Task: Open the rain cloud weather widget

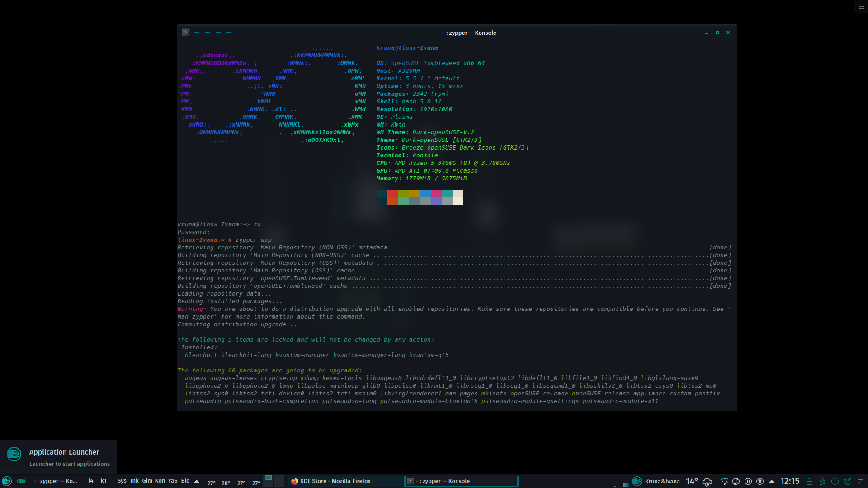Action: [708, 482]
